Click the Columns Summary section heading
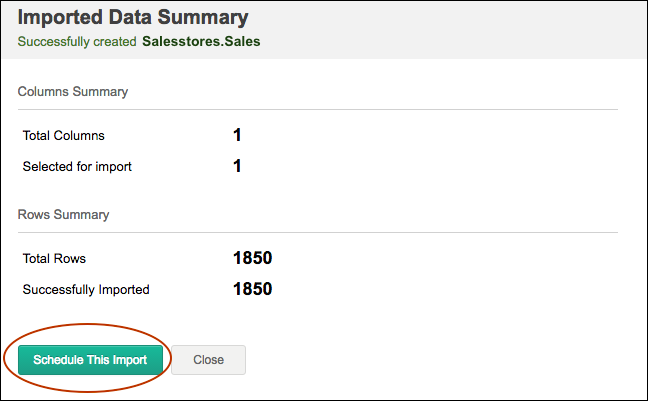This screenshot has height=401, width=648. click(x=73, y=92)
